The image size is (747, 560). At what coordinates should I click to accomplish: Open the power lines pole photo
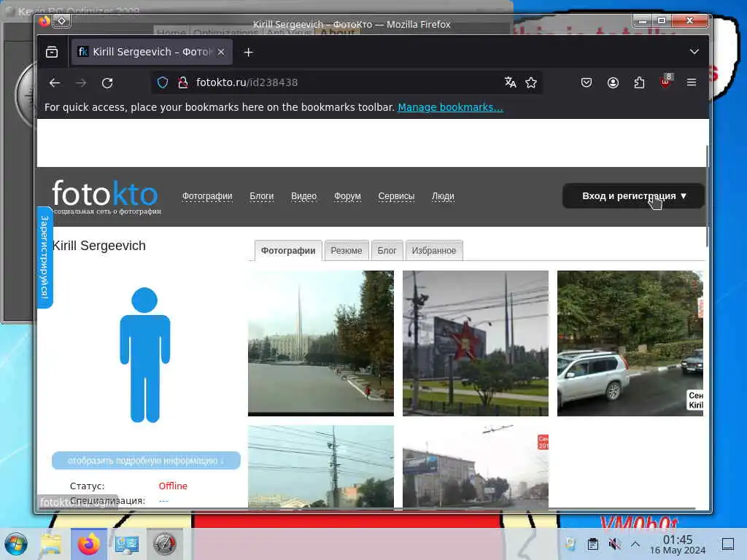point(321,467)
